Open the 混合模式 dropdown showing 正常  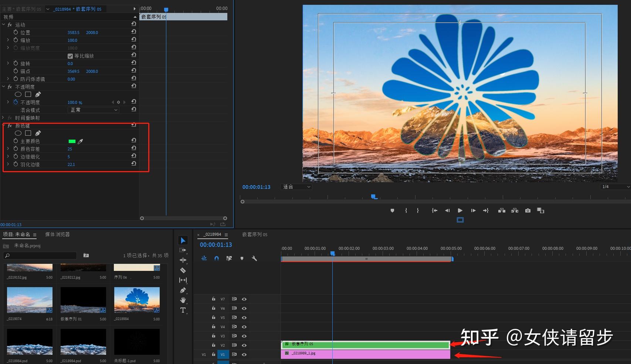point(94,110)
